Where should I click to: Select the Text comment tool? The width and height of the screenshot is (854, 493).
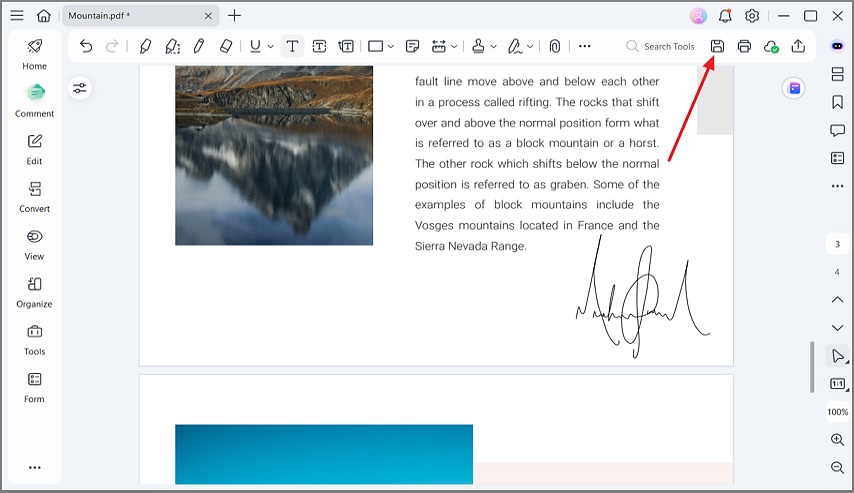click(x=292, y=46)
